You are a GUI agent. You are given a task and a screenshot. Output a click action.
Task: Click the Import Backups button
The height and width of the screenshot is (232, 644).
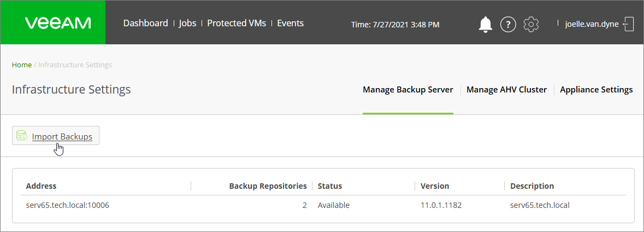point(56,135)
